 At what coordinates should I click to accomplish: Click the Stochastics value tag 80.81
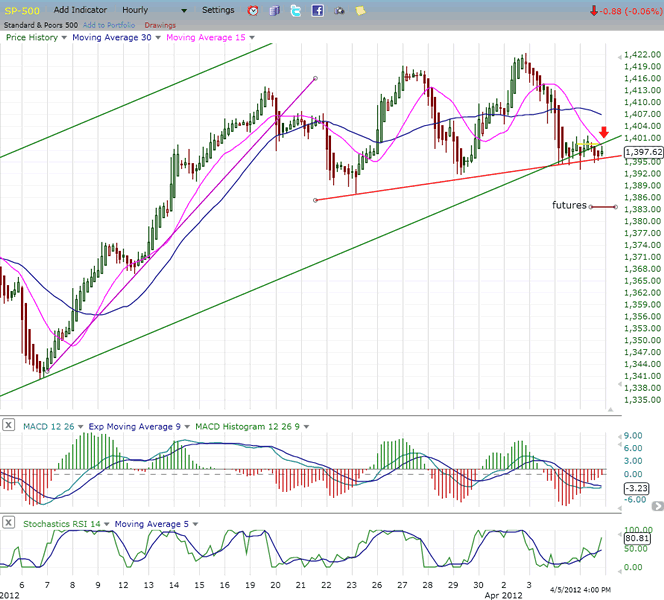tap(637, 538)
